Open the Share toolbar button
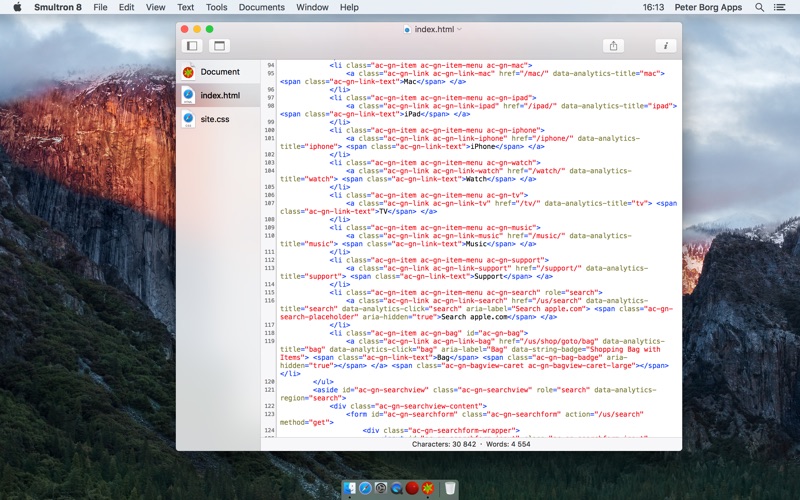Screen dimensions: 800x500 [x=613, y=46]
